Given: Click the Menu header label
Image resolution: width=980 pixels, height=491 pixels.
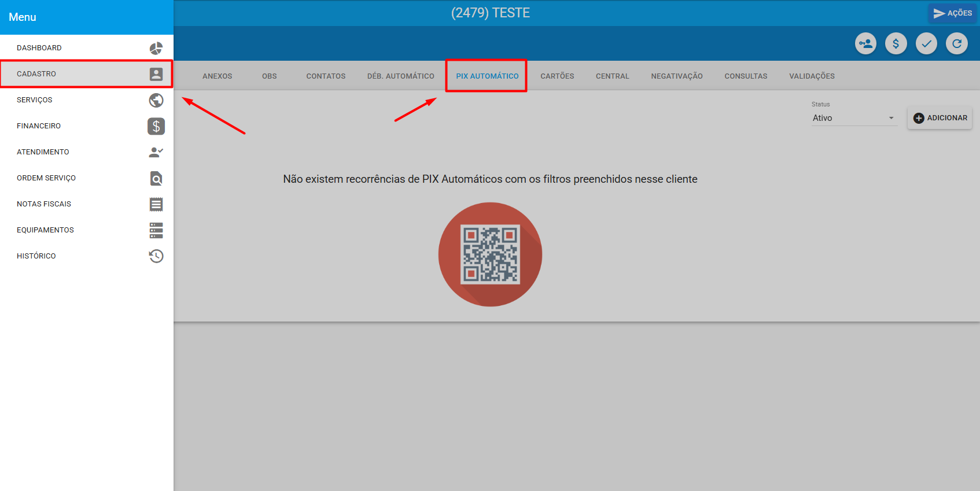Looking at the screenshot, I should click(x=23, y=17).
